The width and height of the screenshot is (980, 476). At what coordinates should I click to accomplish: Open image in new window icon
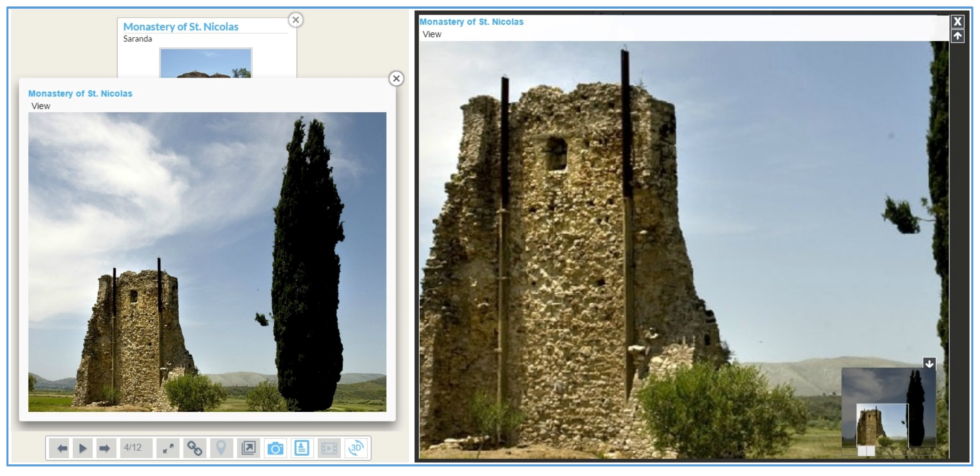coord(248,448)
